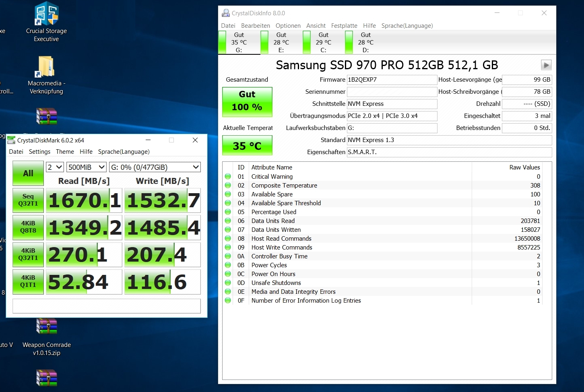Click the 35 °C temperature button
Screen dimensions: 584x392
pyautogui.click(x=247, y=145)
